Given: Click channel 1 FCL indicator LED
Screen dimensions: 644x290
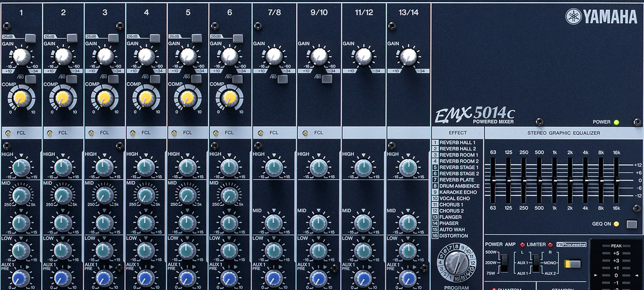Looking at the screenshot, I should click(8, 133).
